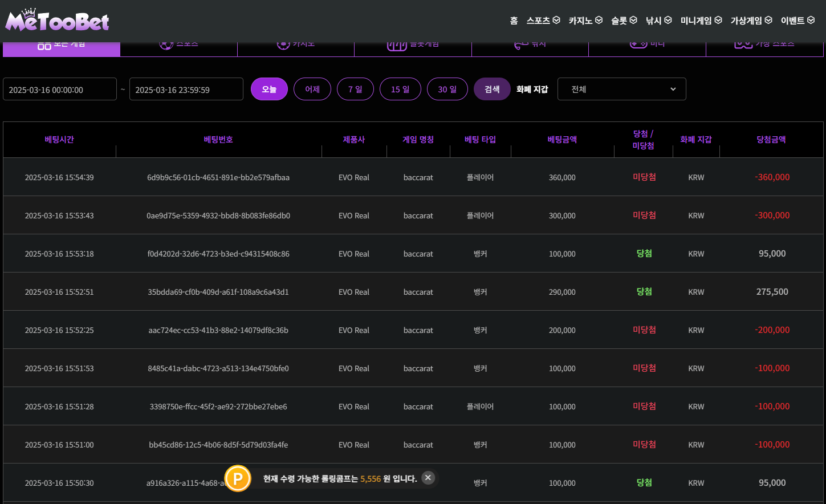This screenshot has height=504, width=826.
Task: Select the 15 일 date filter
Action: click(x=400, y=89)
